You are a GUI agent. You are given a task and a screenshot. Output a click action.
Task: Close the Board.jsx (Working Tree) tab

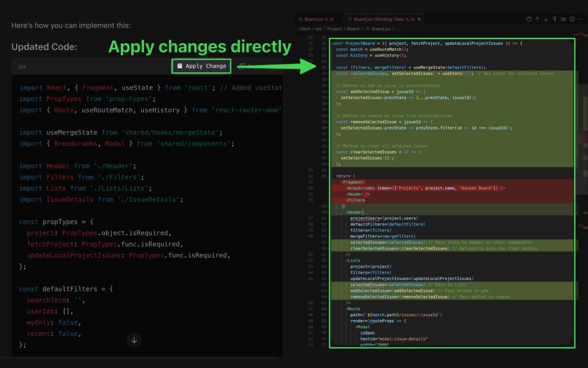[419, 19]
